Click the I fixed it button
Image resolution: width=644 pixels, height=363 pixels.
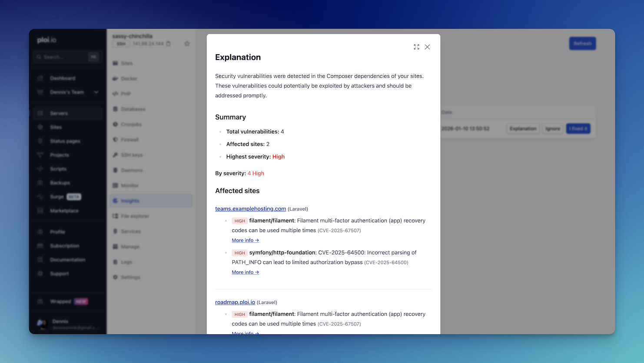point(578,129)
